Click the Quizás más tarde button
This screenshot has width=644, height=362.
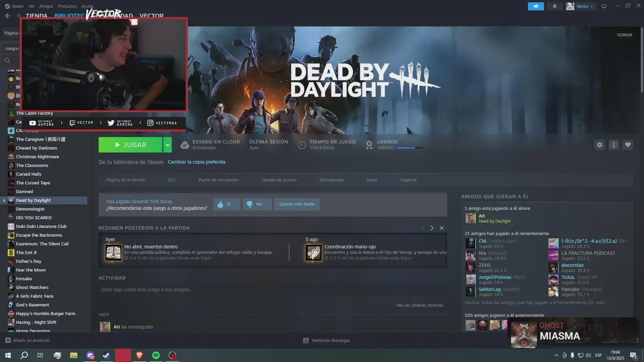297,204
